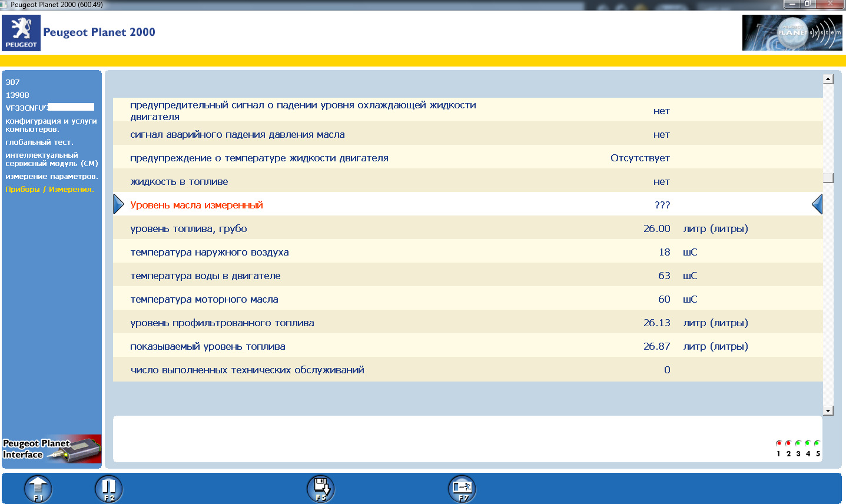This screenshot has width=846, height=504.
Task: Minimize the Peugeot Planet 2000 window
Action: [x=792, y=4]
